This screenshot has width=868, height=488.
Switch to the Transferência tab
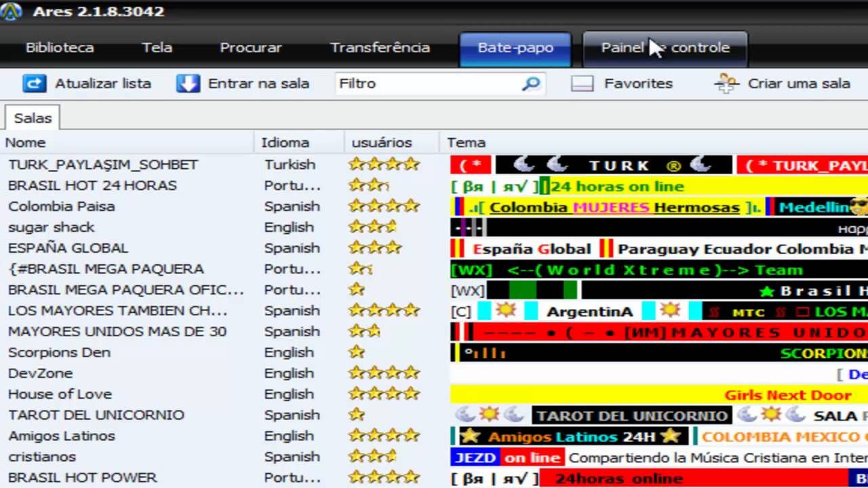tap(380, 48)
